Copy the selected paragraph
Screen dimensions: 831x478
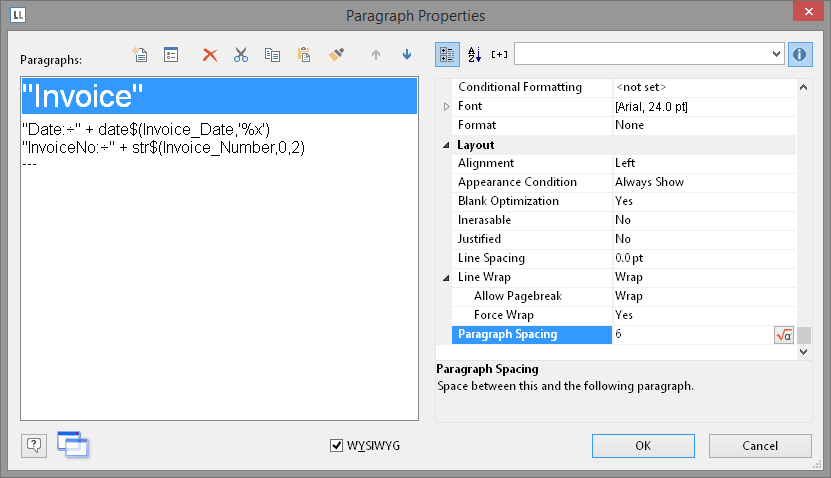(272, 55)
